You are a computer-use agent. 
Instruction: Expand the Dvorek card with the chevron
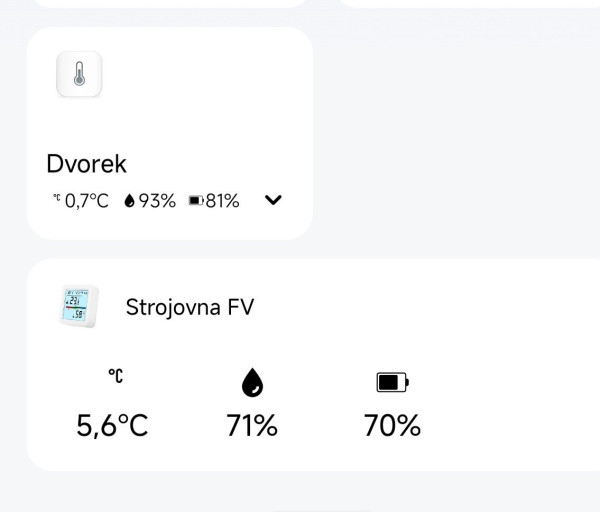(273, 200)
